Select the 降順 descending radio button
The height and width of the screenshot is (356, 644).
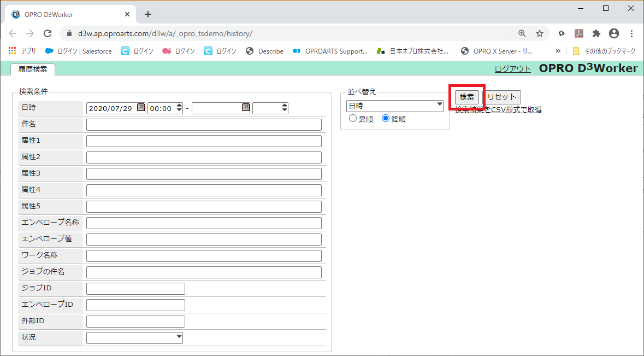coord(386,119)
